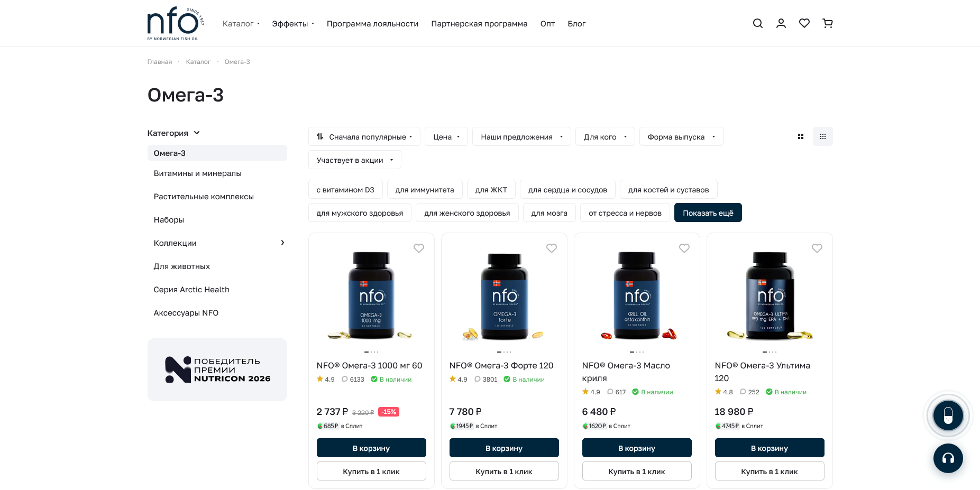Open user account profile icon
Viewport: 980px width, 490px height.
(x=781, y=23)
